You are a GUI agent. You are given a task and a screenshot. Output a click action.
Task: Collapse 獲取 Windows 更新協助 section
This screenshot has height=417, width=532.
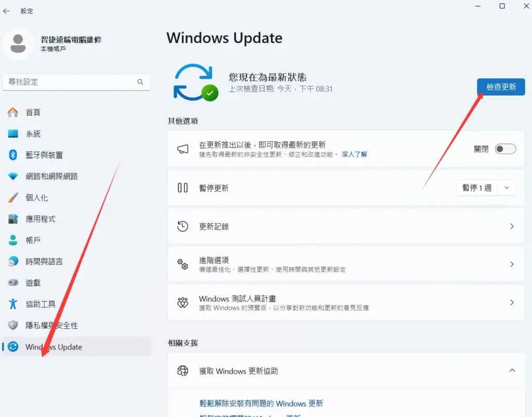click(512, 371)
